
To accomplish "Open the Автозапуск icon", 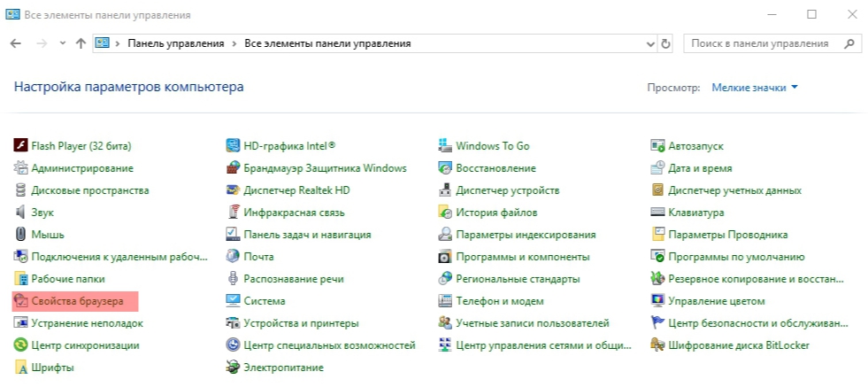I will pos(657,146).
